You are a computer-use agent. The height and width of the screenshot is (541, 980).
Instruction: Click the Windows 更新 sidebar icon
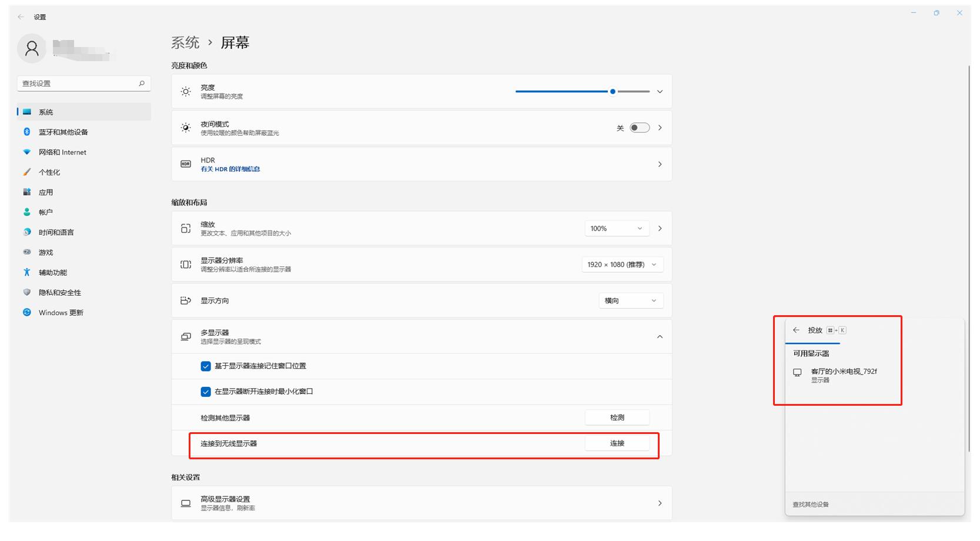tap(26, 312)
